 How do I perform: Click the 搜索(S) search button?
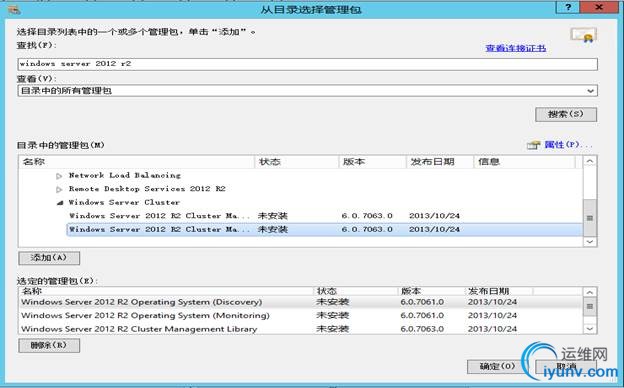[x=566, y=115]
